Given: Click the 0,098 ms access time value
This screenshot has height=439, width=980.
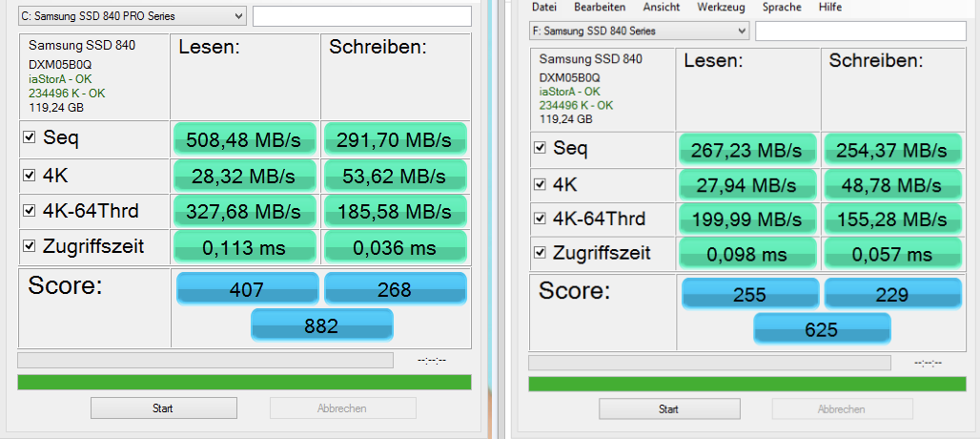Looking at the screenshot, I should click(746, 254).
